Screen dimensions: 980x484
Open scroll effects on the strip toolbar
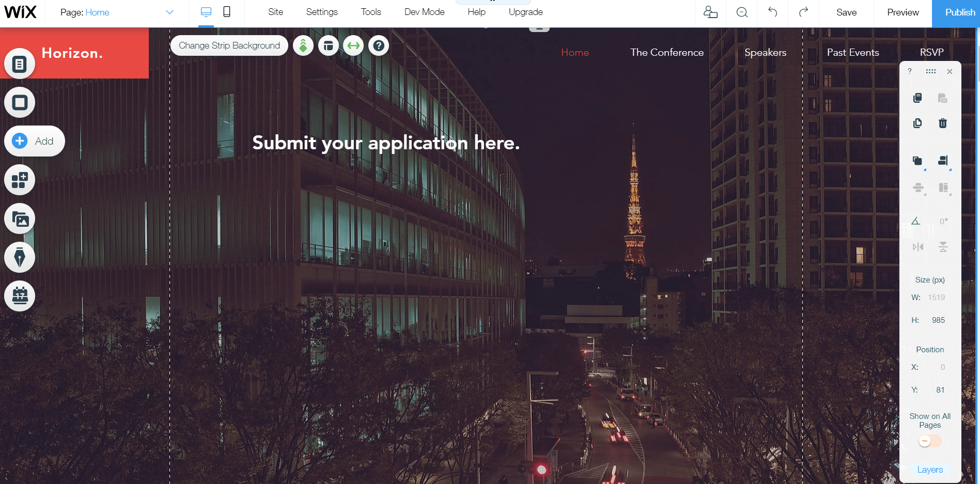coord(303,45)
